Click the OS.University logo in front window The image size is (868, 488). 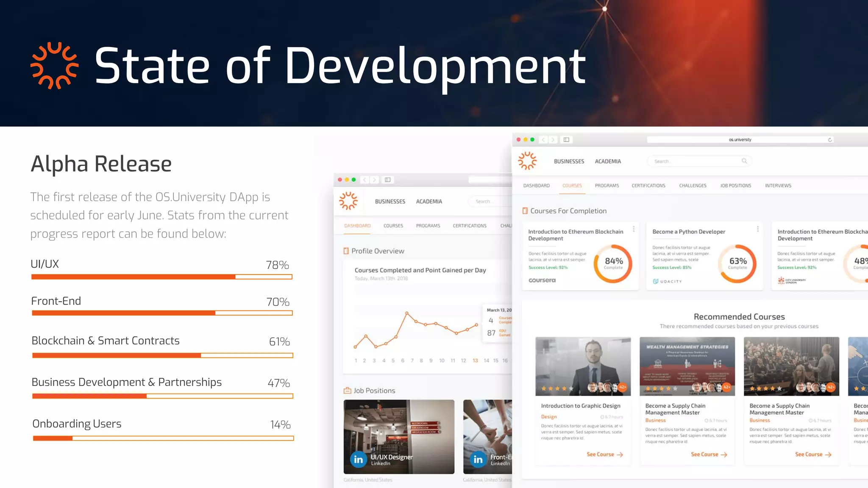pos(527,161)
